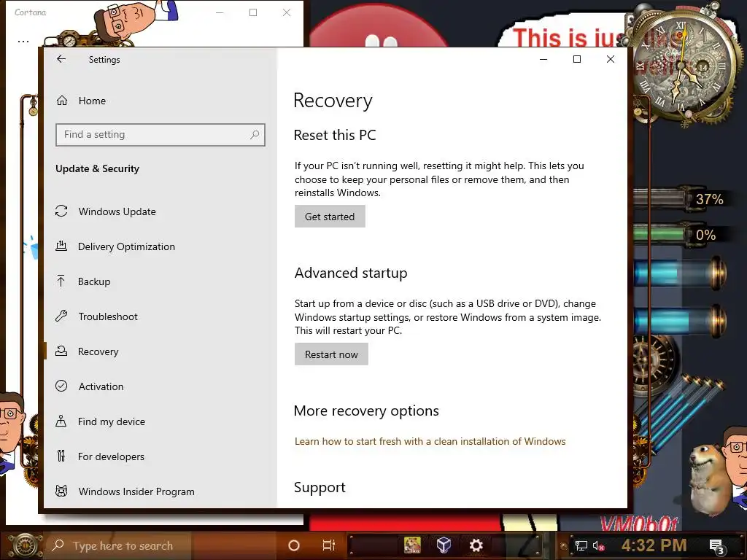Click the 37% meter gauge gadget

681,198
